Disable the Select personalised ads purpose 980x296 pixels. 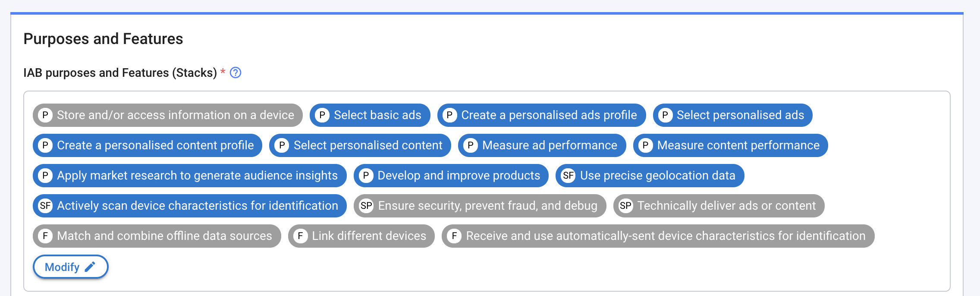tap(732, 115)
